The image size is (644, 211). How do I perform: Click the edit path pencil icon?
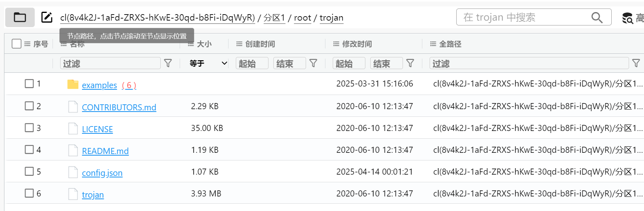click(x=47, y=17)
